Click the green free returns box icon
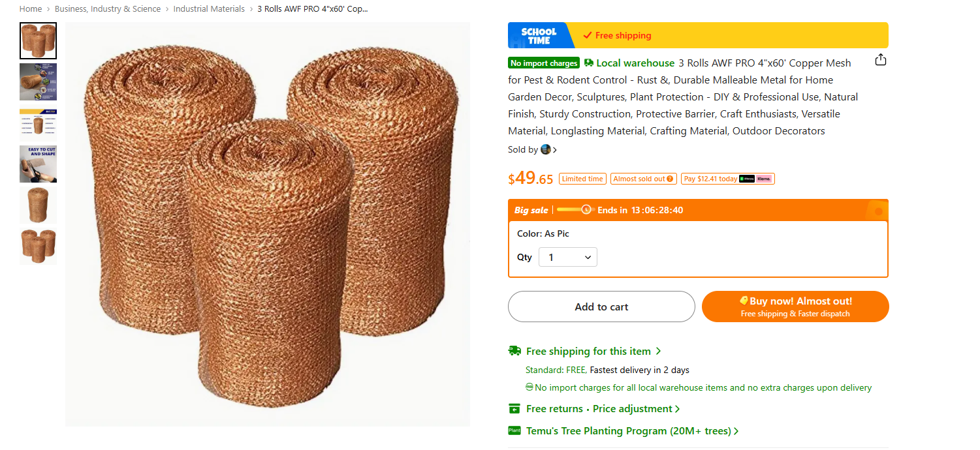The width and height of the screenshot is (980, 450). pyautogui.click(x=514, y=409)
